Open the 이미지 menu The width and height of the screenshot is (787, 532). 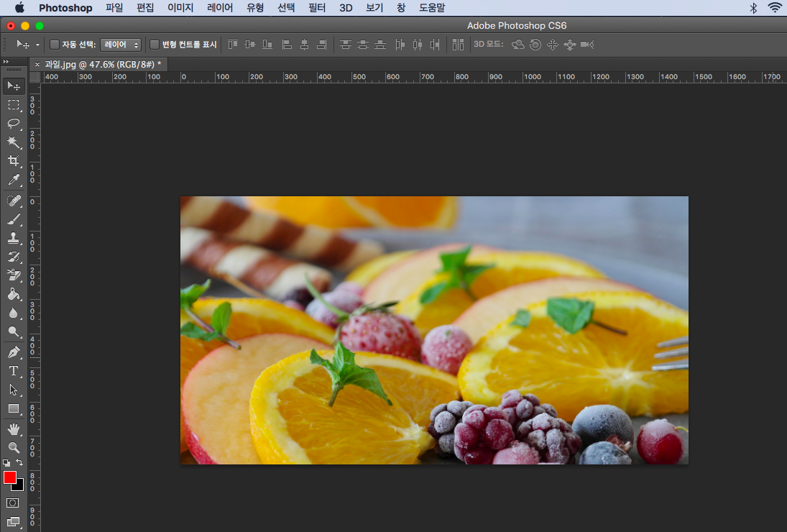click(x=180, y=8)
